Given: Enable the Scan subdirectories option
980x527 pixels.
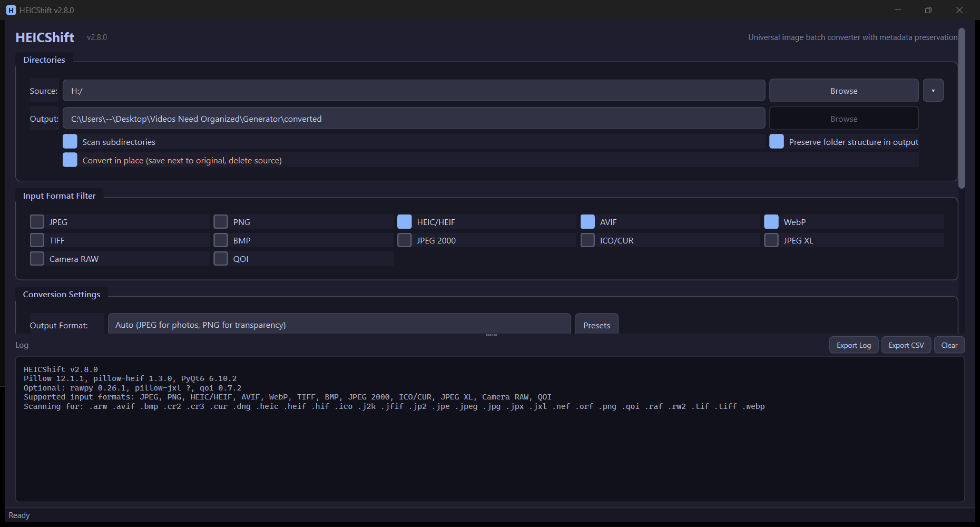Looking at the screenshot, I should (70, 141).
